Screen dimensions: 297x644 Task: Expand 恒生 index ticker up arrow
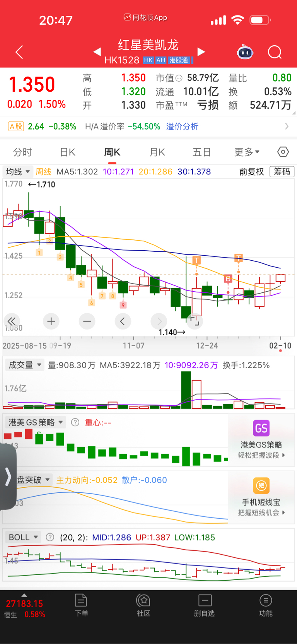(24, 595)
